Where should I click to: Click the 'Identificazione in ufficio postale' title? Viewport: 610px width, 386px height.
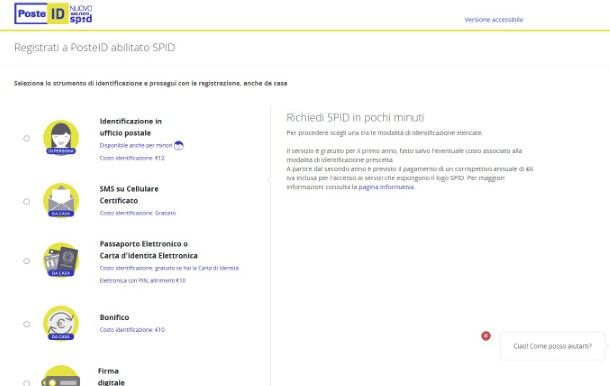(131, 127)
